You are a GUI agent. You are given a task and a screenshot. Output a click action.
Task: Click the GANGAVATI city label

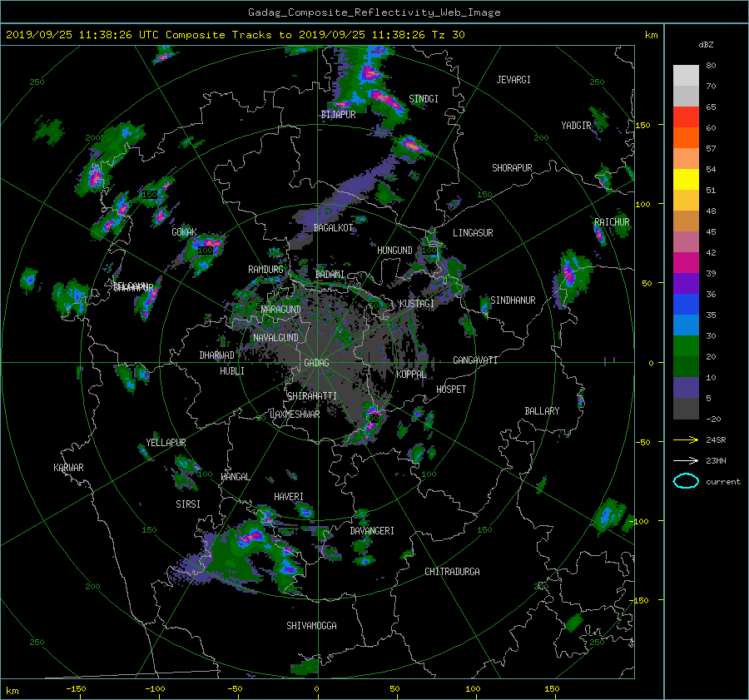[x=475, y=360]
